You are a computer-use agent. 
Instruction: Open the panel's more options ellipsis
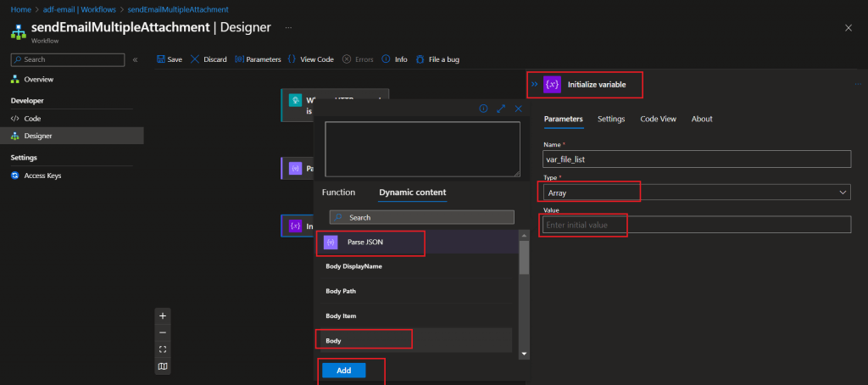coord(858,84)
